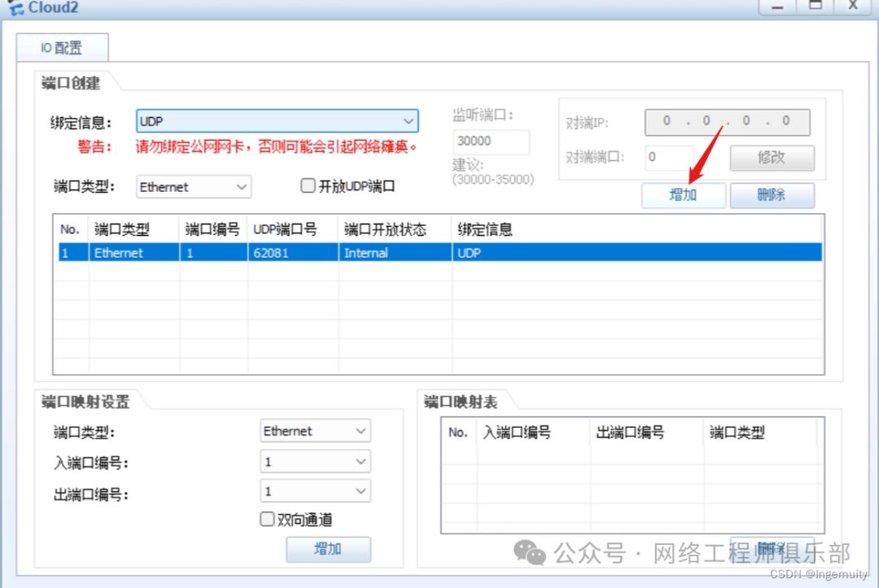Click the 修改 button

tap(772, 158)
